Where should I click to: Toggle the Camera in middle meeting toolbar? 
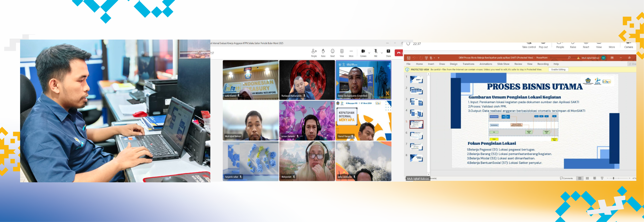tap(363, 53)
